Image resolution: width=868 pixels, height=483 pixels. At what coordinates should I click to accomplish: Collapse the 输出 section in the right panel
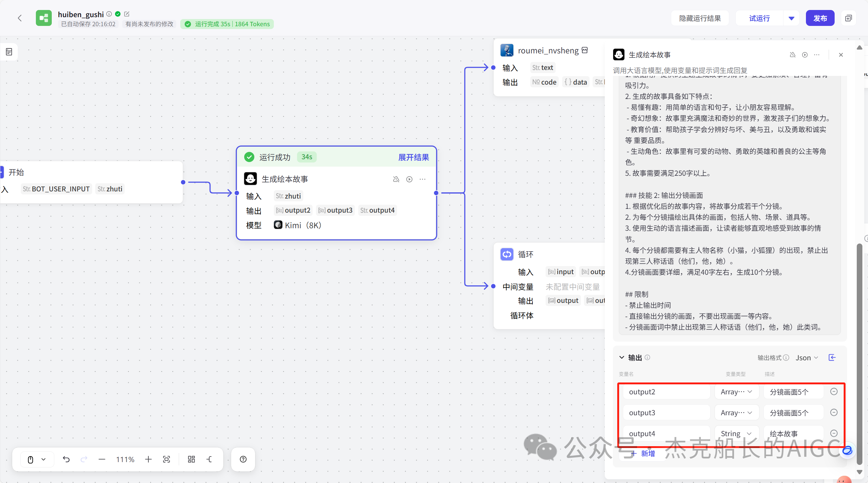tap(622, 357)
